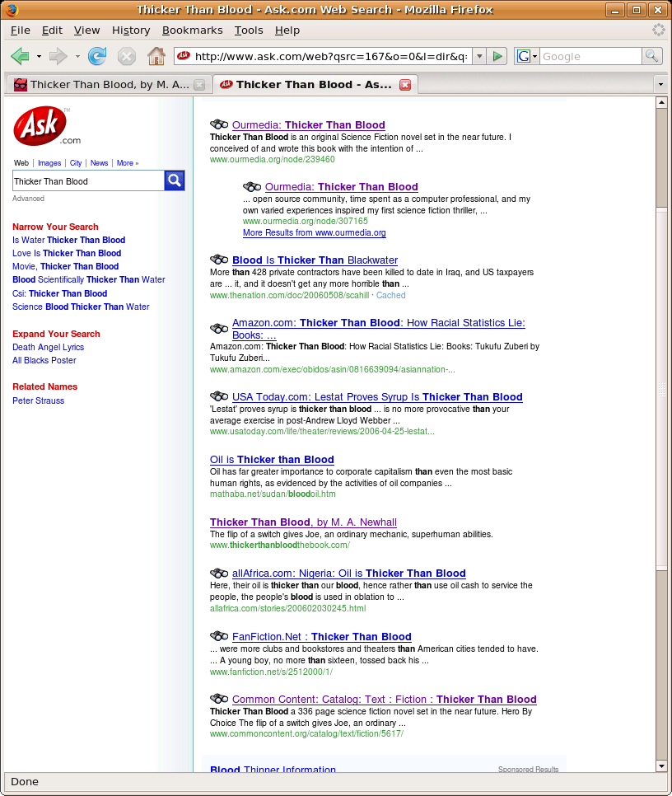Open the Forward history dropdown arrow
This screenshot has width=672, height=796.
click(x=77, y=56)
